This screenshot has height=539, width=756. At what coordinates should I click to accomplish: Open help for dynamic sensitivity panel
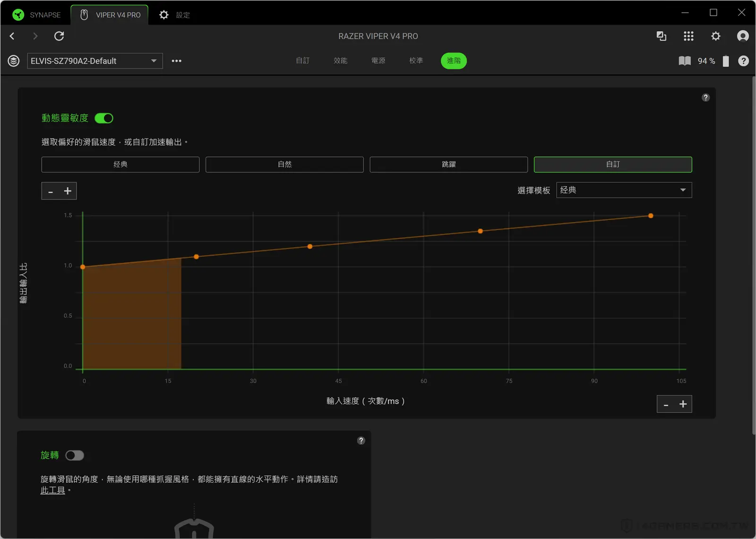(x=705, y=97)
